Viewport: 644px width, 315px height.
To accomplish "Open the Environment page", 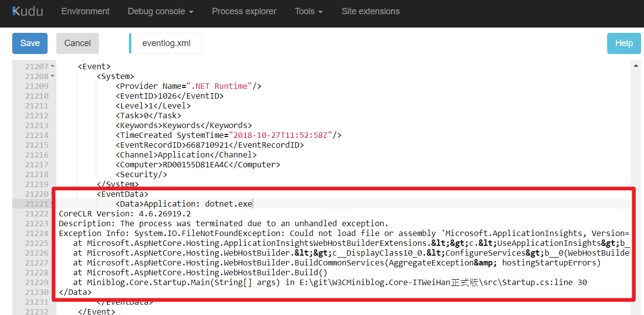I will coord(85,11).
